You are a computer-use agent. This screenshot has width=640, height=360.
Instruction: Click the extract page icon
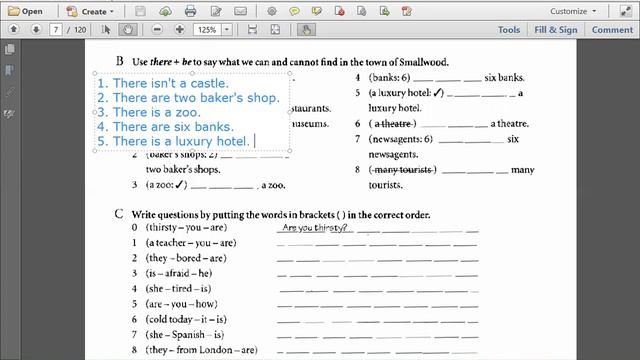click(361, 11)
